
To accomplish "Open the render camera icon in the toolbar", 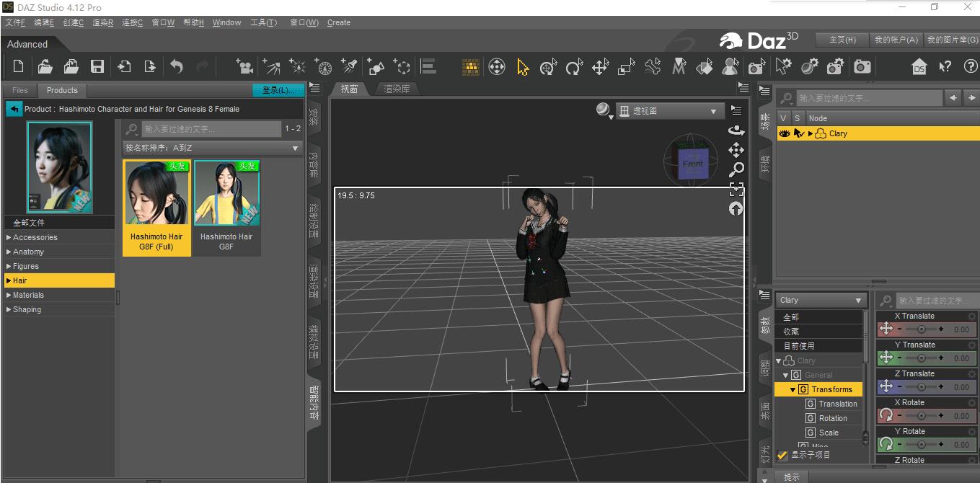I will pos(862,66).
